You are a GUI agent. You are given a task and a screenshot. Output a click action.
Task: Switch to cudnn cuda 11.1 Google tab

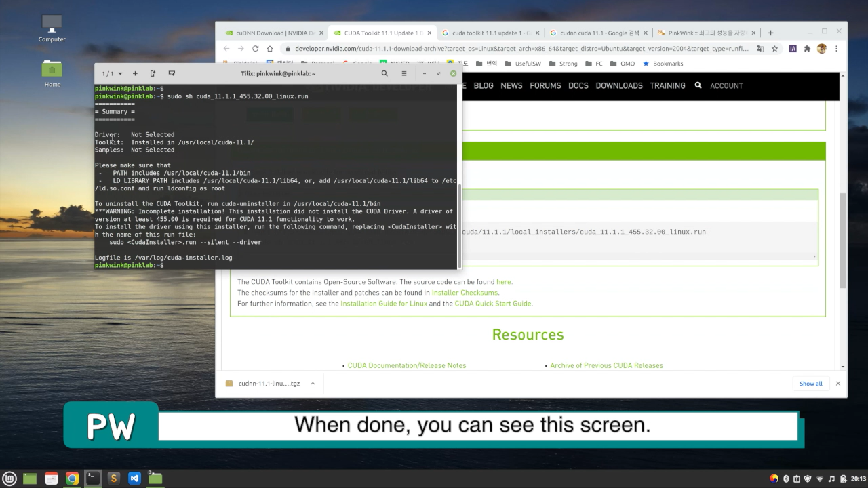(x=598, y=33)
